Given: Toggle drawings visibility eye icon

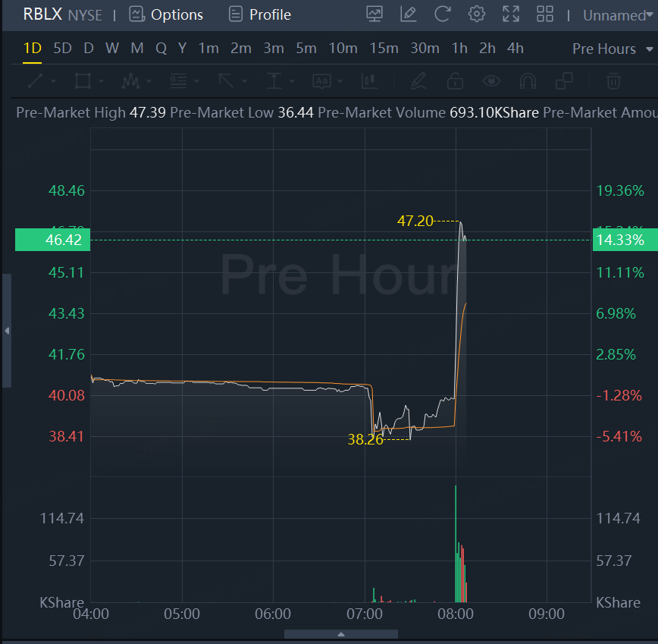Looking at the screenshot, I should [492, 80].
